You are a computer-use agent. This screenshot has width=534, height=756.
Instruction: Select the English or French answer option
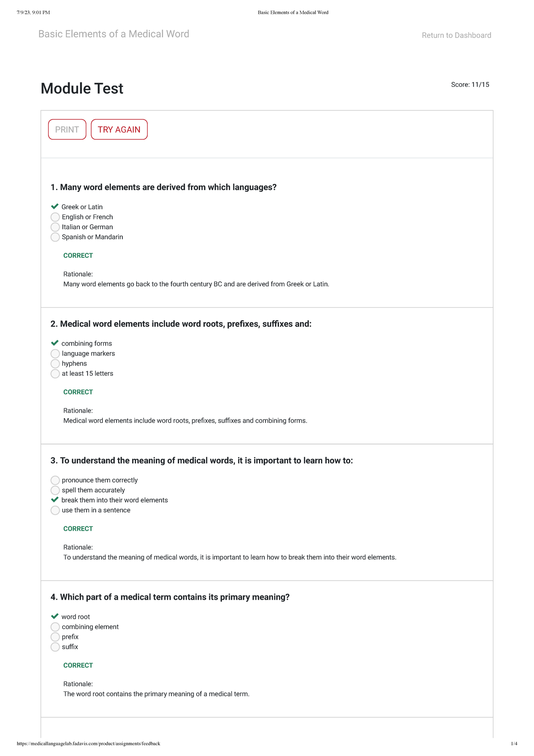click(55, 217)
